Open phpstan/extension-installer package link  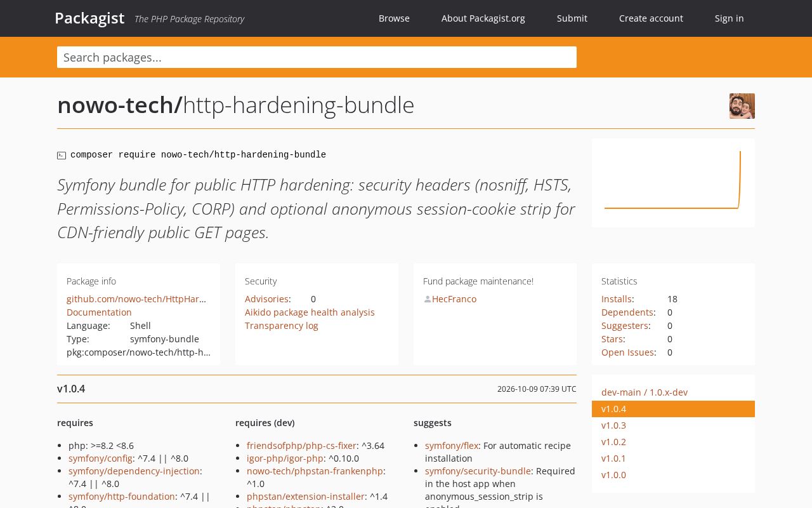[x=306, y=497]
